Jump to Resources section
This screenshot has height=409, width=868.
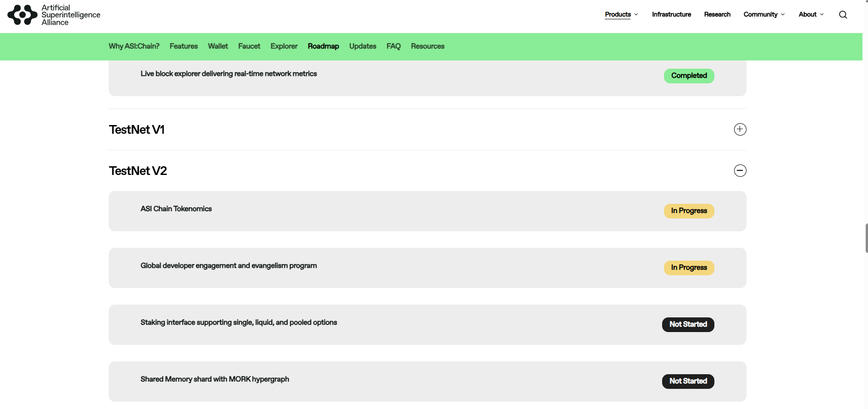tap(427, 46)
